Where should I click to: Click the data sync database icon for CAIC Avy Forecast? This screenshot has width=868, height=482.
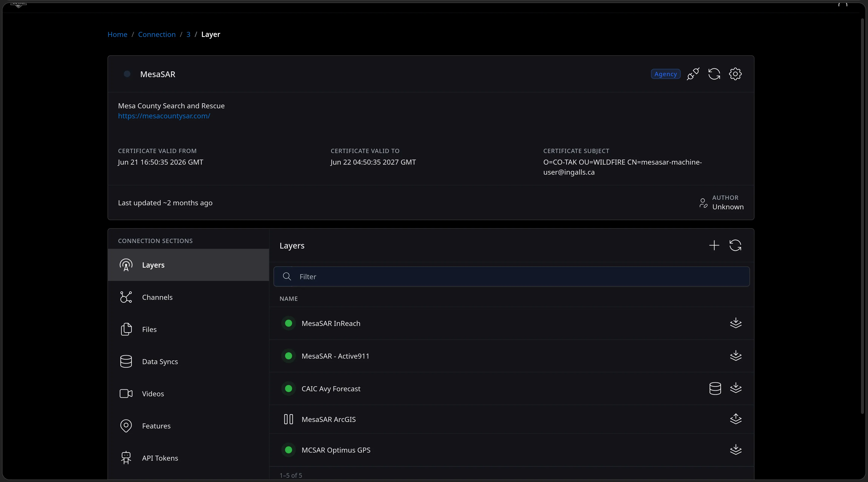[715, 388]
